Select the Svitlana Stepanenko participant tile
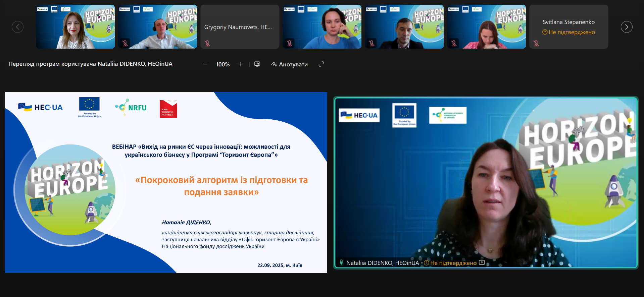Image resolution: width=644 pixels, height=297 pixels. coord(568,27)
